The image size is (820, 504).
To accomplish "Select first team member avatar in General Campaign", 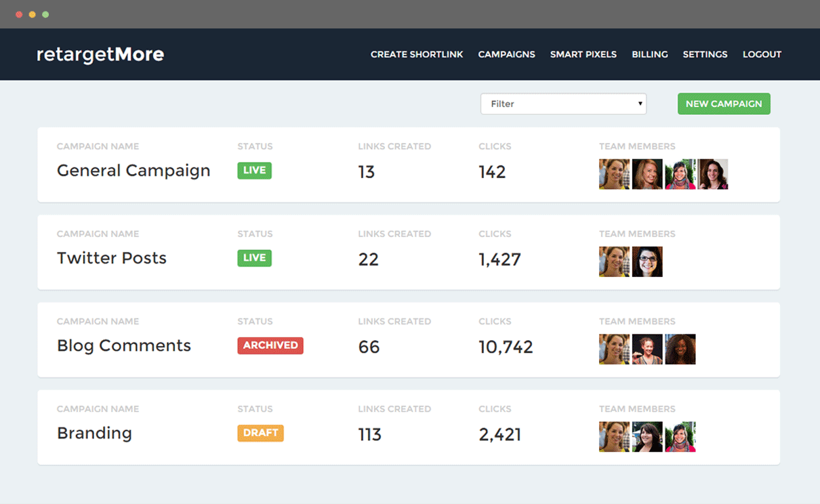I will click(614, 174).
